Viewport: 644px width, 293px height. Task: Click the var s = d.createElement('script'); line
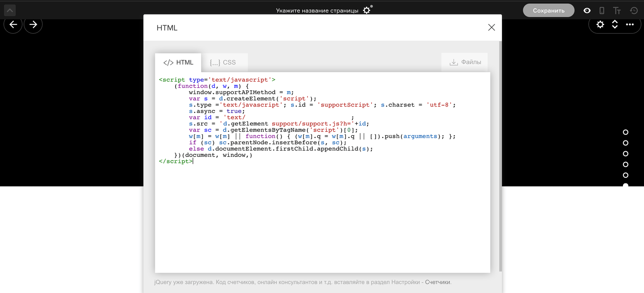click(x=252, y=98)
